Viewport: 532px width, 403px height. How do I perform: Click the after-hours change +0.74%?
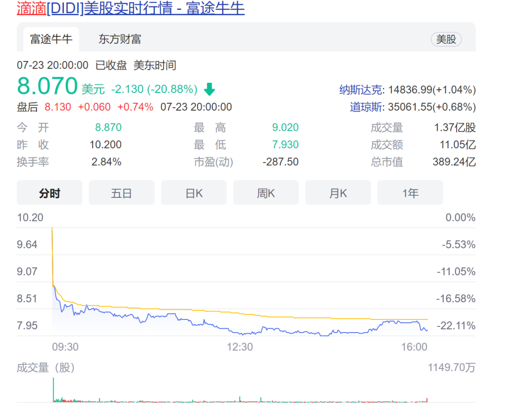pos(135,107)
